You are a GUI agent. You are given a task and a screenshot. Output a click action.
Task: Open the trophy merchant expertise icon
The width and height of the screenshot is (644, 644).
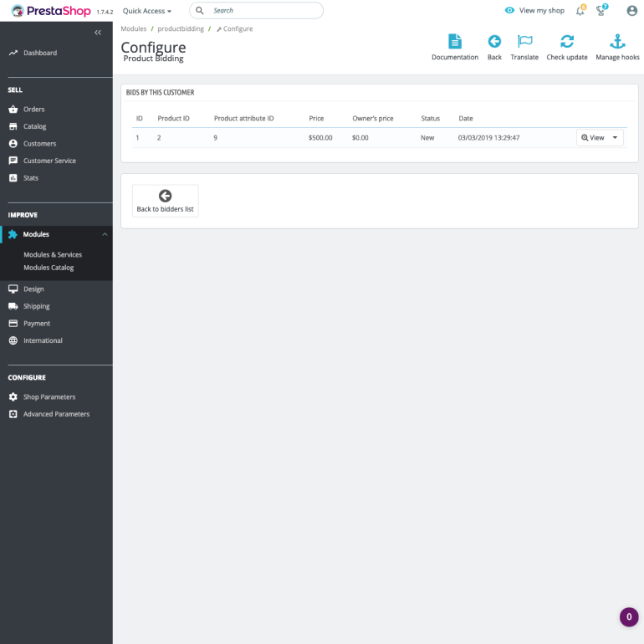(x=601, y=11)
